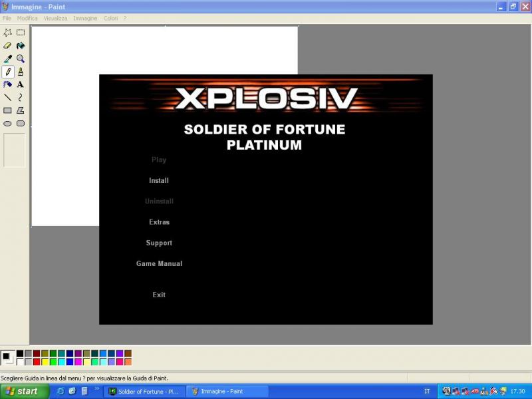This screenshot has height=399, width=532.
Task: Choose the lime green palette color
Action: pos(53,362)
